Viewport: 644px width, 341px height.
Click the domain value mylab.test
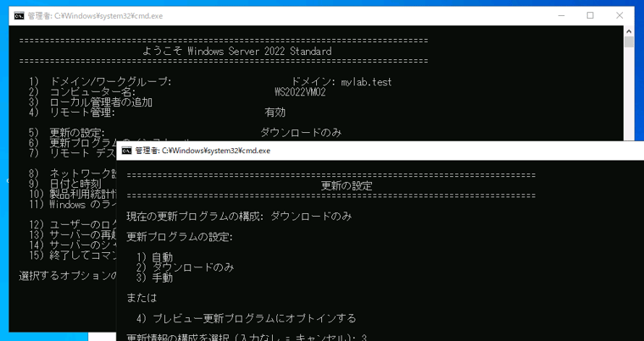[x=366, y=82]
